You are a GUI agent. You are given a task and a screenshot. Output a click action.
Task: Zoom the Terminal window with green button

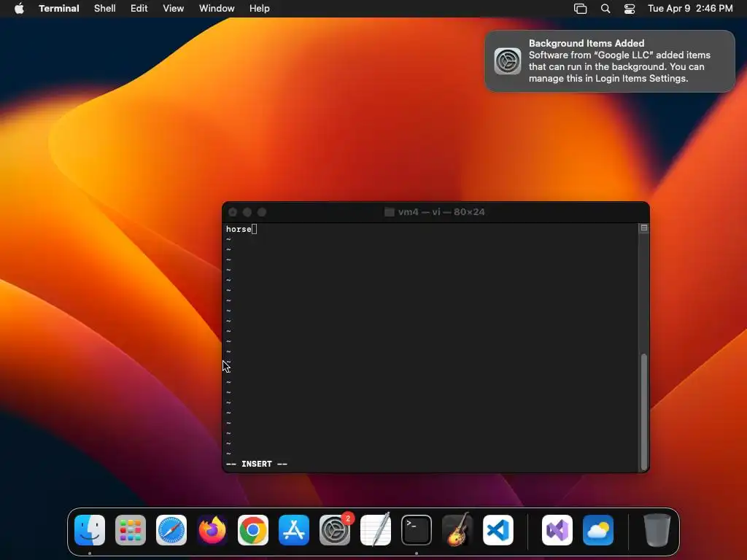click(x=262, y=212)
